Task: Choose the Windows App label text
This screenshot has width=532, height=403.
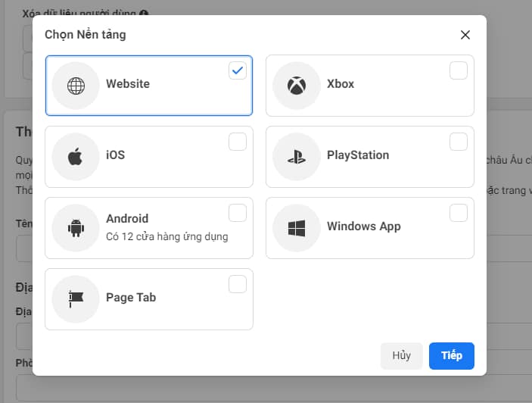Action: 364,226
